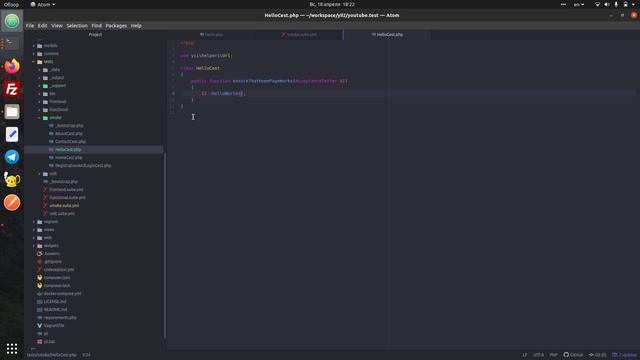Viewport: 640px width, 360px height.
Task: Launch the orange Postman-like dock icon
Action: (12, 202)
